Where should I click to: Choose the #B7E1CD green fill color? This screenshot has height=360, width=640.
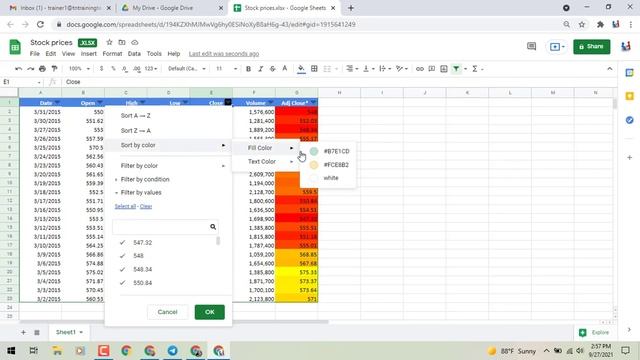point(328,151)
